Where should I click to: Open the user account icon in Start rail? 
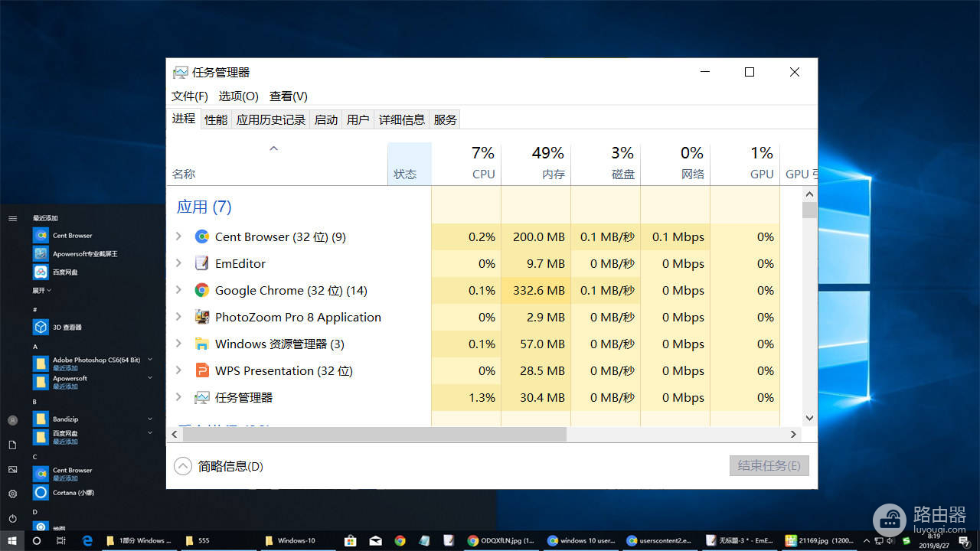[x=12, y=420]
